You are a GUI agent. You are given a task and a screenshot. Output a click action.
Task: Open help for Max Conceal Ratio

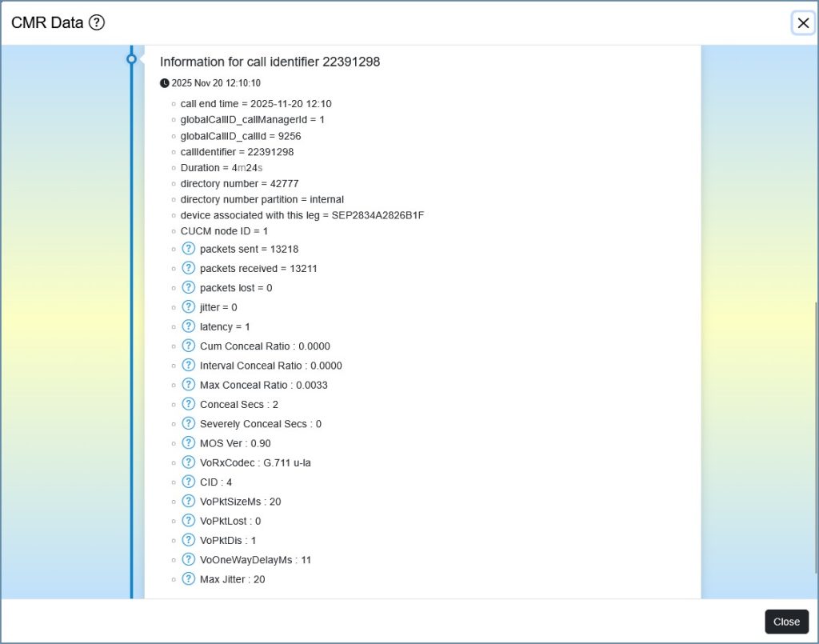click(x=189, y=385)
